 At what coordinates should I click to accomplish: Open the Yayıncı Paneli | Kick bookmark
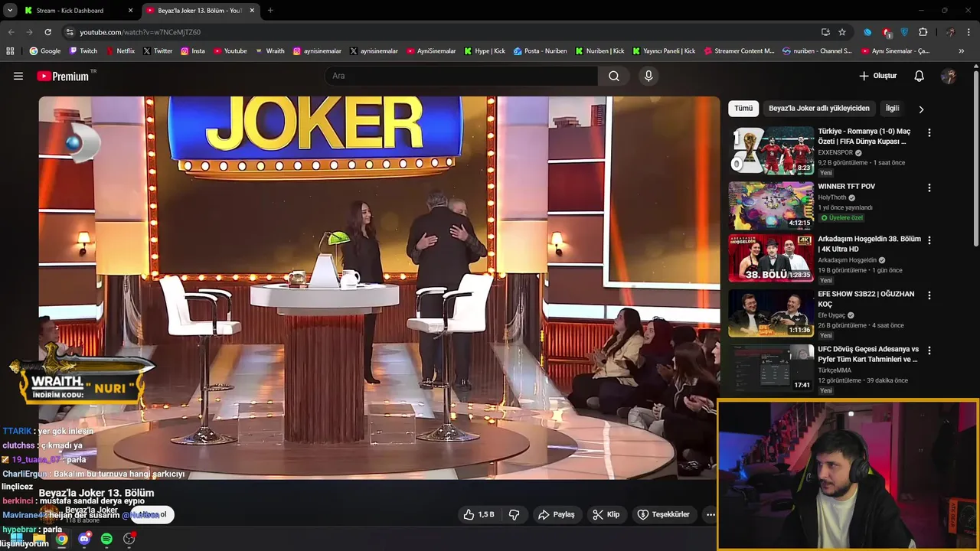[x=664, y=51]
